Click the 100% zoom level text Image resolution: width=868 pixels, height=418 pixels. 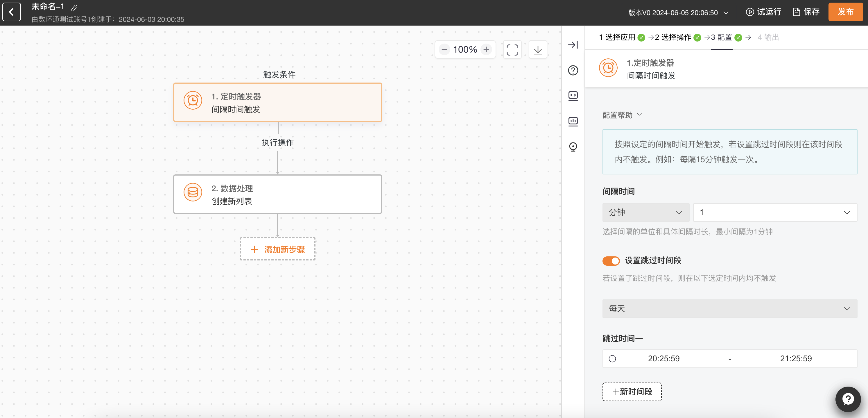[x=465, y=49]
